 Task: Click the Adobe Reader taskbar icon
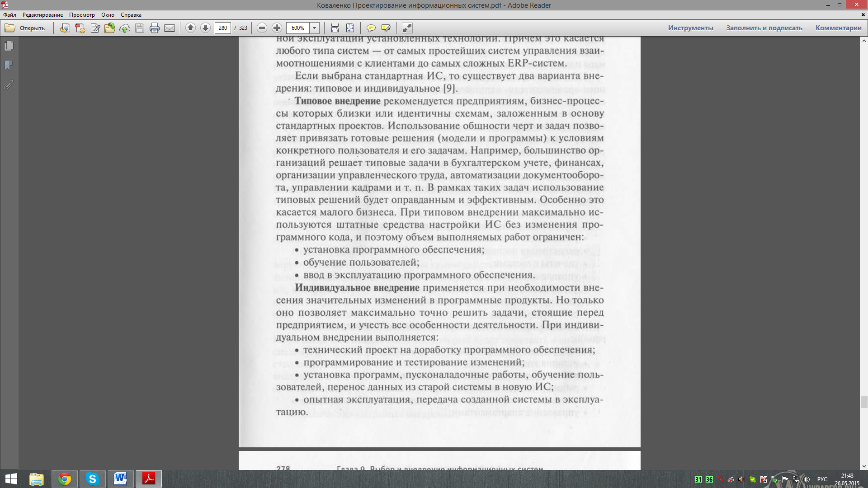click(149, 479)
